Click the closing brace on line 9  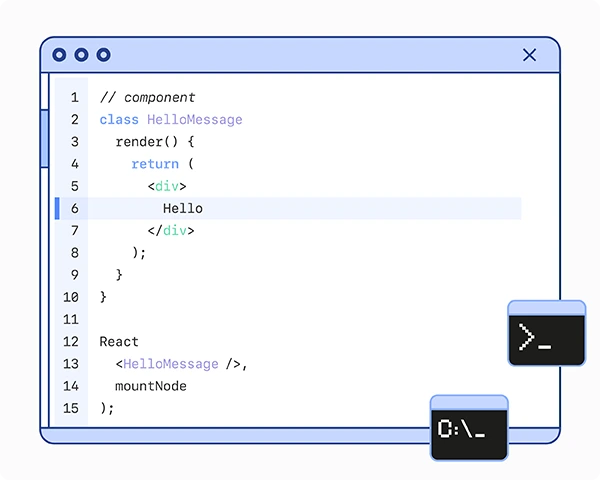click(x=119, y=275)
